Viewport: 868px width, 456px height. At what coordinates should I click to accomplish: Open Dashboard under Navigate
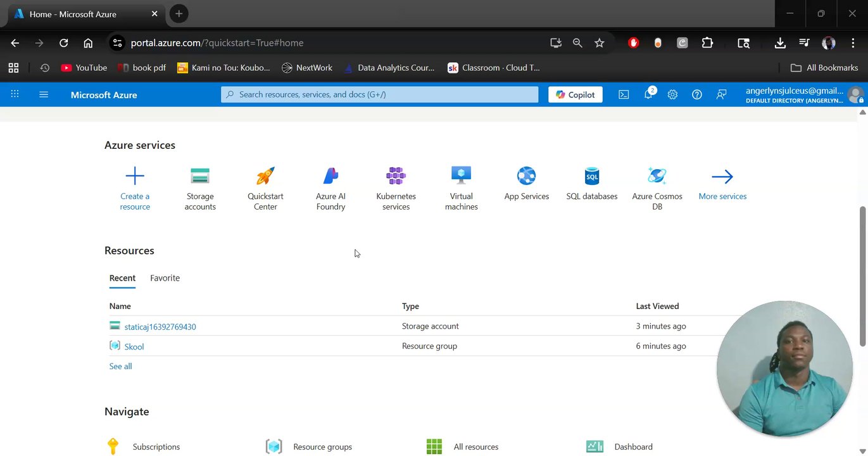633,446
